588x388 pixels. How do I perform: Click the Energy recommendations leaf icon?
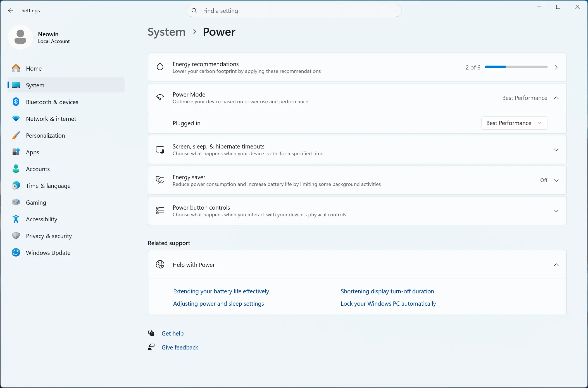[x=160, y=67]
